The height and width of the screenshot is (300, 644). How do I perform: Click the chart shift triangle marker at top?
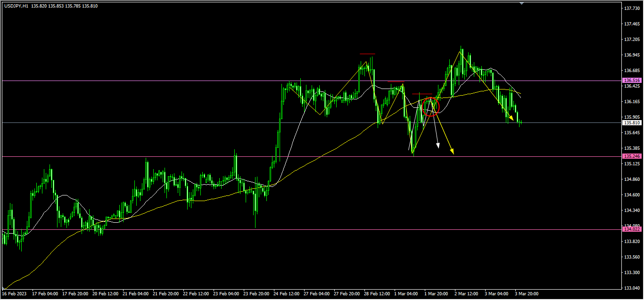click(x=521, y=3)
